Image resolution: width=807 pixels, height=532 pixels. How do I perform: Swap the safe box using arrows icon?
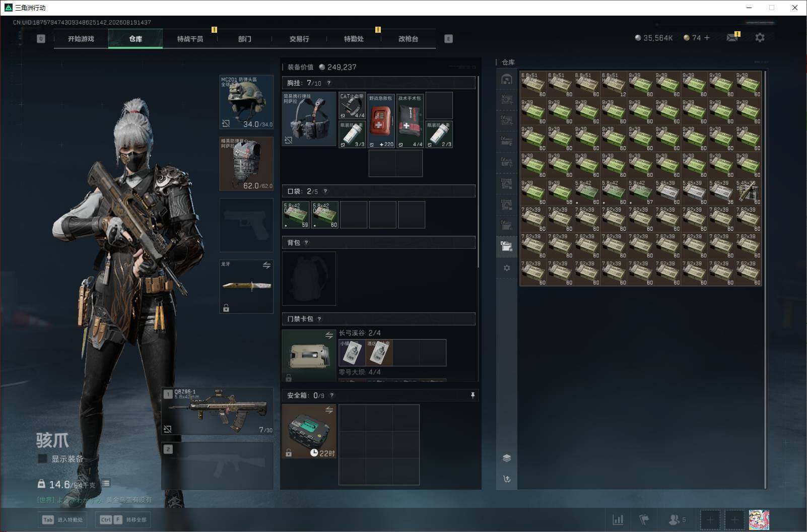coord(329,410)
